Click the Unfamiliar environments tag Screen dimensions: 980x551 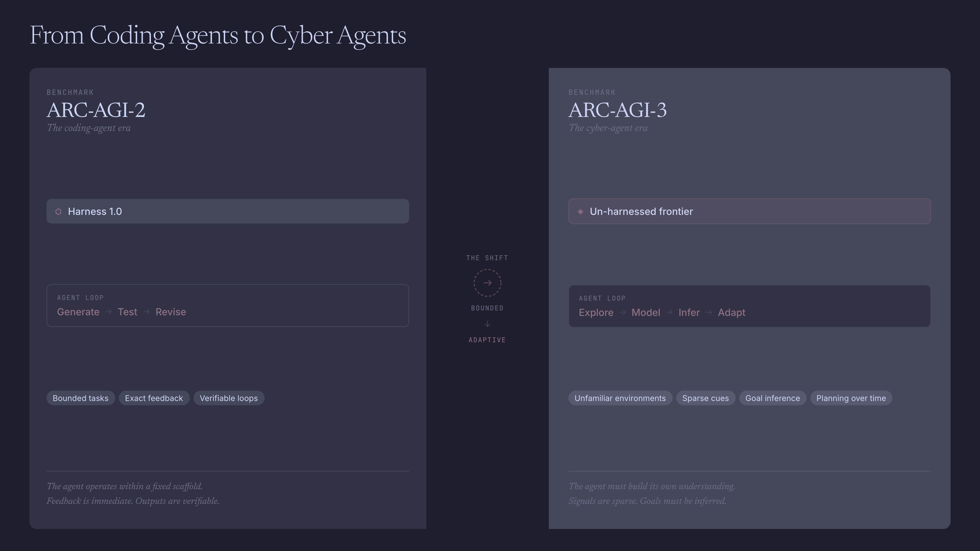coord(620,398)
